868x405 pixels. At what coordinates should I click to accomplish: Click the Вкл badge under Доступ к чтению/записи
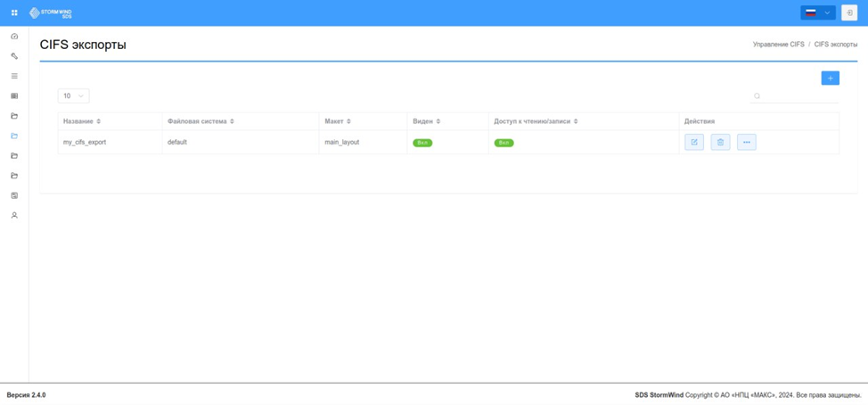[504, 143]
